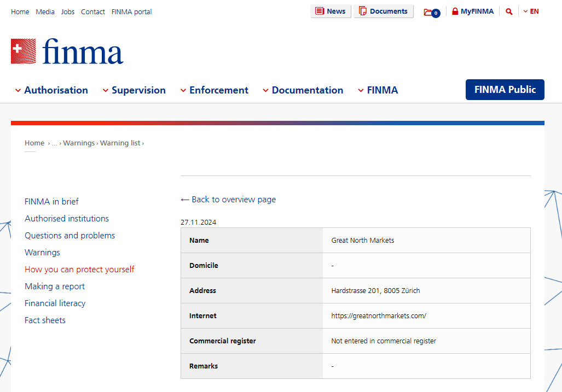Open Financial literacy sidebar item
This screenshot has width=562, height=392.
pyautogui.click(x=55, y=303)
